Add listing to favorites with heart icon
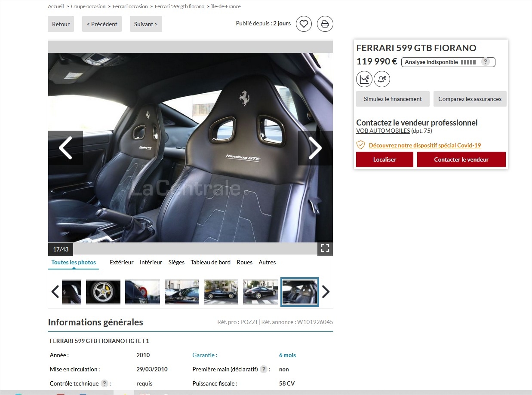Image resolution: width=532 pixels, height=395 pixels. [304, 24]
